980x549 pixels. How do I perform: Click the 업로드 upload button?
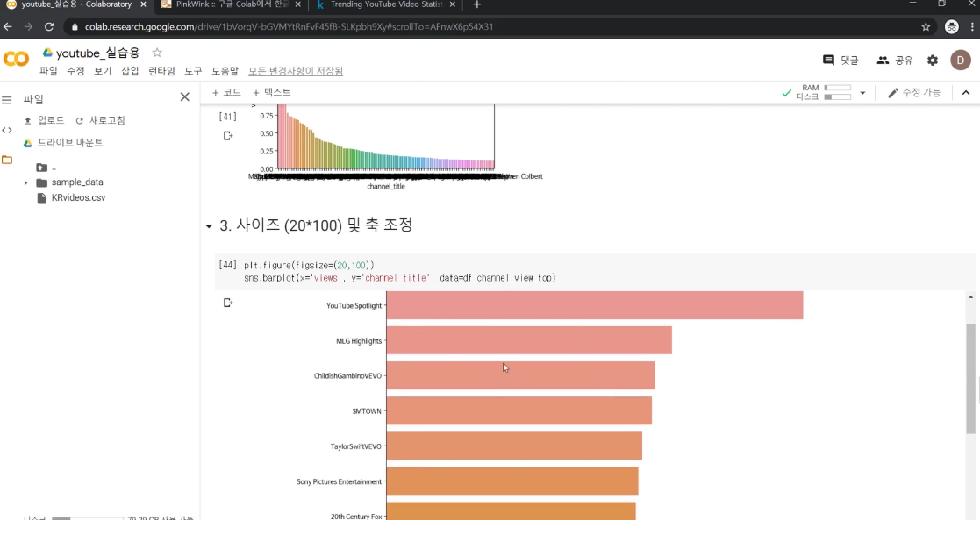click(x=44, y=120)
